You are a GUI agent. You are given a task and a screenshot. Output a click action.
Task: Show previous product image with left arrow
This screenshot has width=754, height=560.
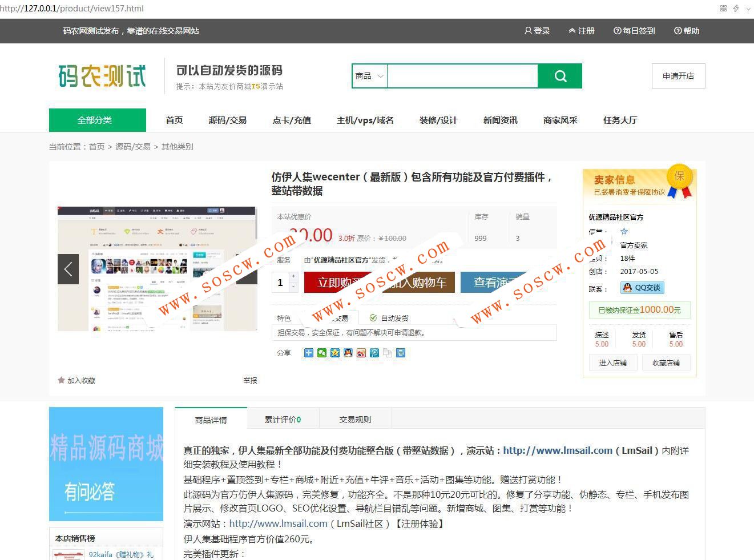click(68, 269)
